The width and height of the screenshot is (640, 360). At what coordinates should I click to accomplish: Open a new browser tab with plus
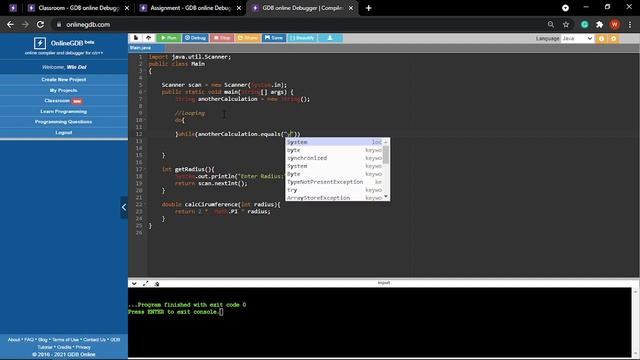[369, 8]
